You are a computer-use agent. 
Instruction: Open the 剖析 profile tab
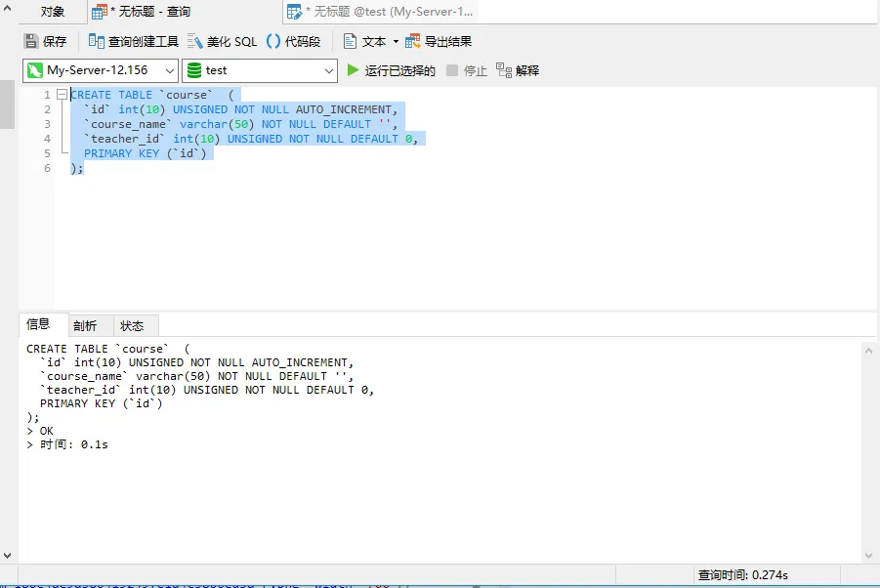pyautogui.click(x=85, y=326)
